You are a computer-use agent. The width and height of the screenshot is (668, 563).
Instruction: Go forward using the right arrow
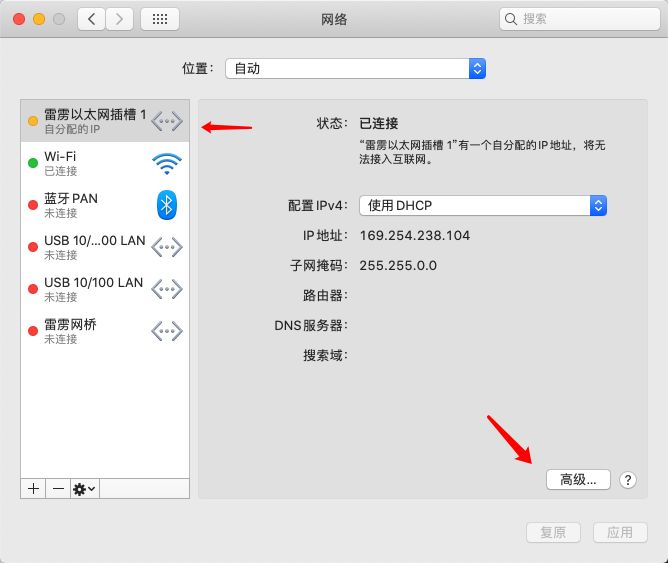120,19
